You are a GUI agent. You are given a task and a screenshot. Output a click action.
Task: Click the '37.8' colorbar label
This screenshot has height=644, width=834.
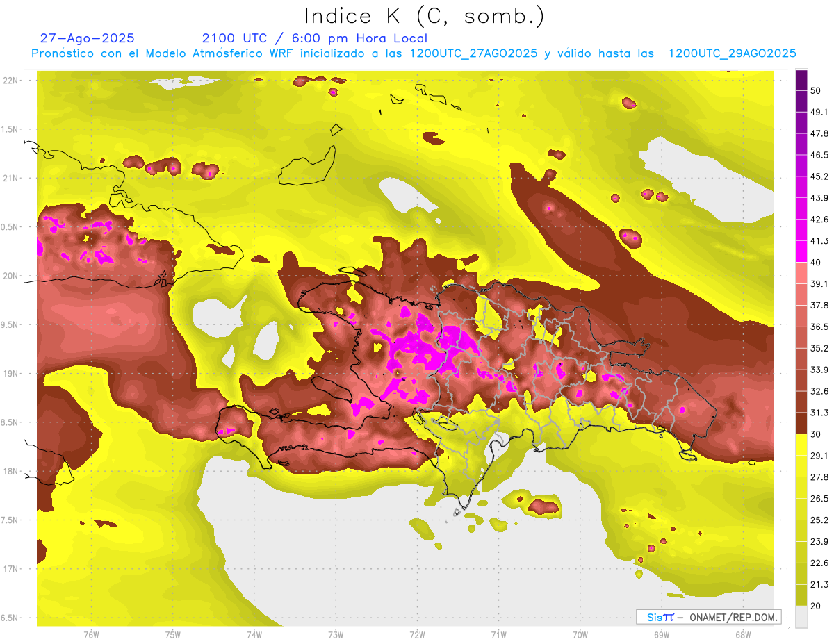(x=819, y=305)
